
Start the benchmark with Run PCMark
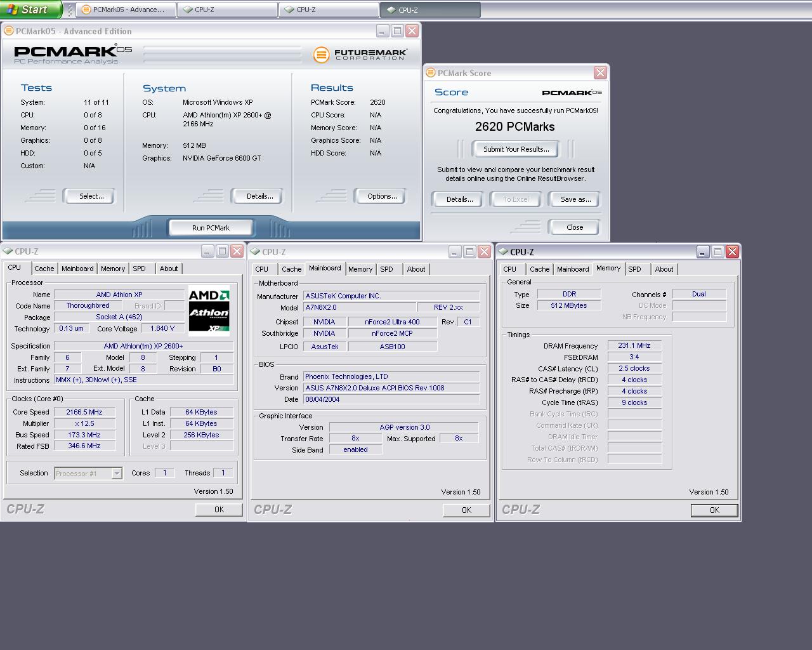pyautogui.click(x=211, y=228)
